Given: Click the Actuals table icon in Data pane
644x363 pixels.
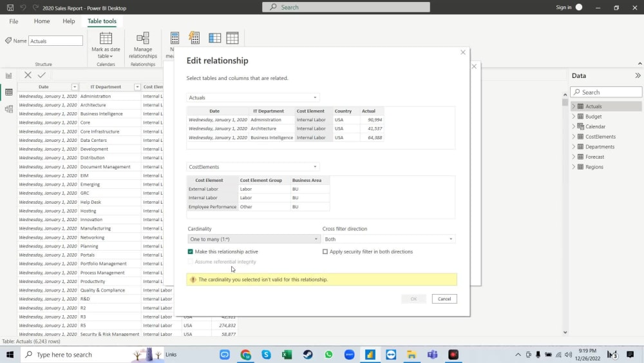Looking at the screenshot, I should [580, 106].
